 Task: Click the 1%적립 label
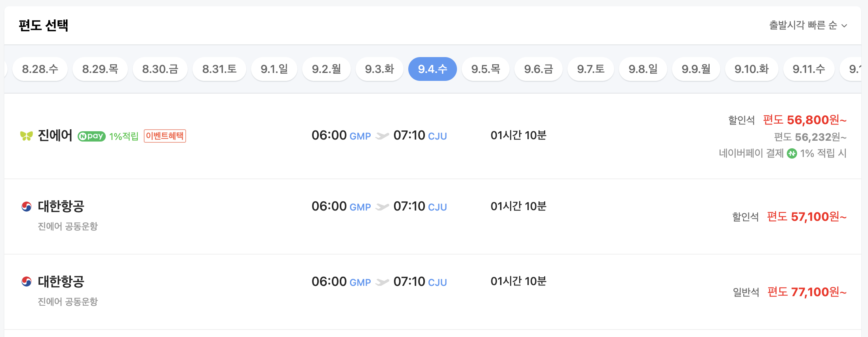(x=124, y=136)
